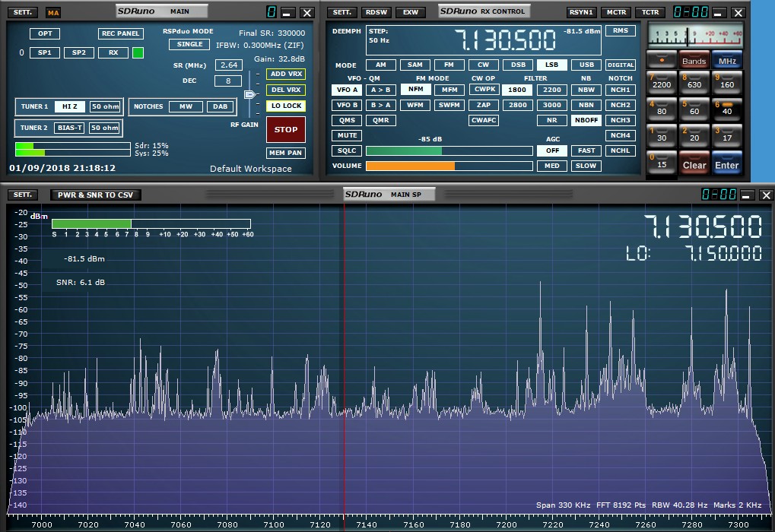This screenshot has width=775, height=532.
Task: Toggle the MUTE button
Action: point(347,135)
